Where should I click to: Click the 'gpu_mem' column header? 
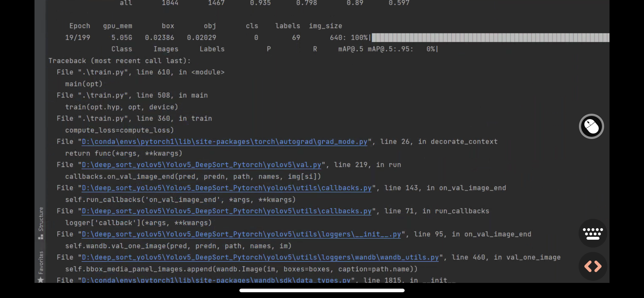[118, 26]
